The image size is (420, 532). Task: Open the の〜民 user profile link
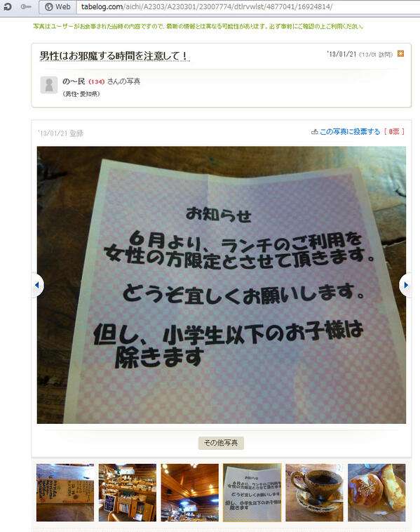pyautogui.click(x=74, y=81)
